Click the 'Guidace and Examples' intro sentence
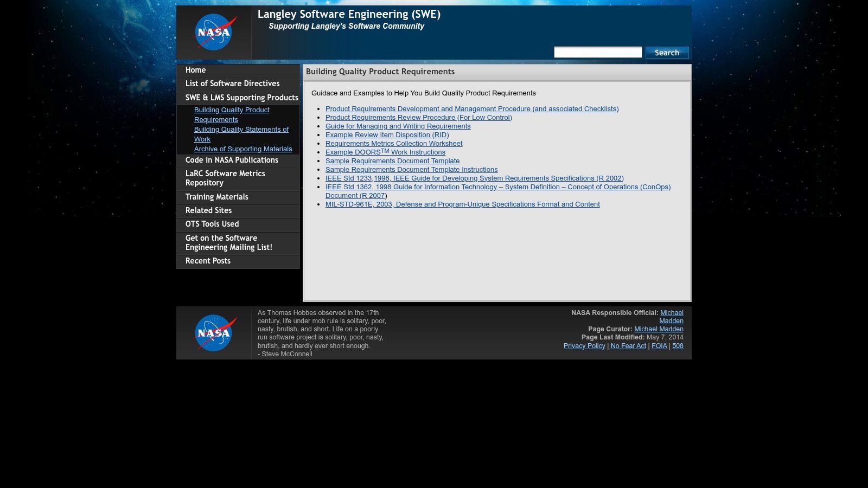 (424, 93)
